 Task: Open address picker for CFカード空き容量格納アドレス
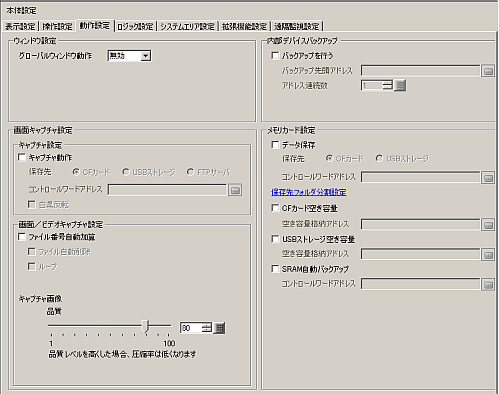(488, 225)
